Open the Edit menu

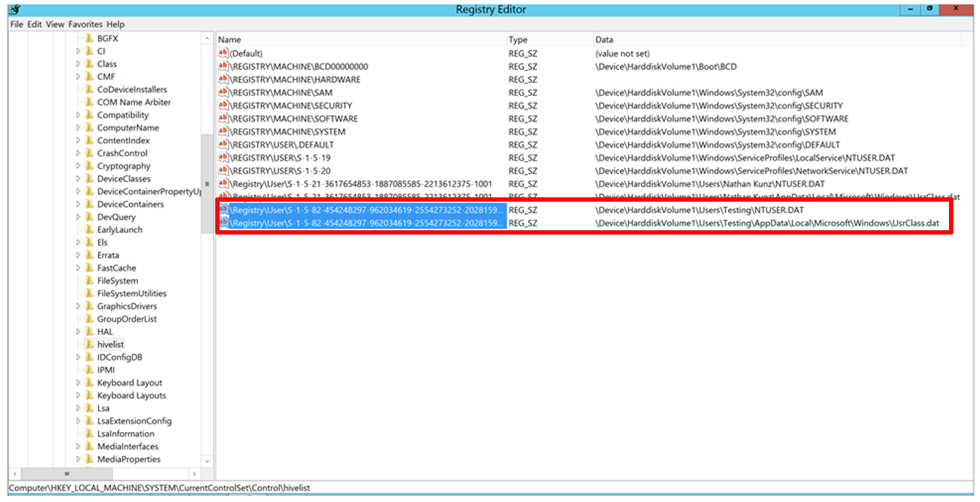coord(34,24)
